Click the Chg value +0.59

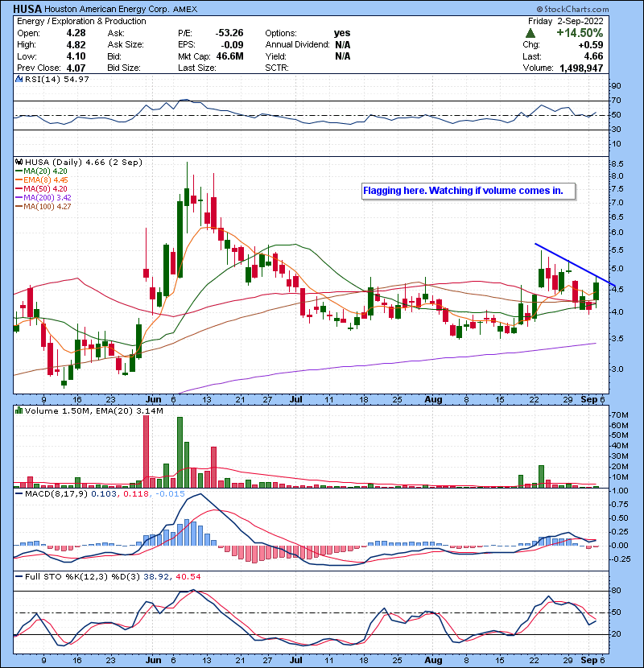pyautogui.click(x=591, y=45)
